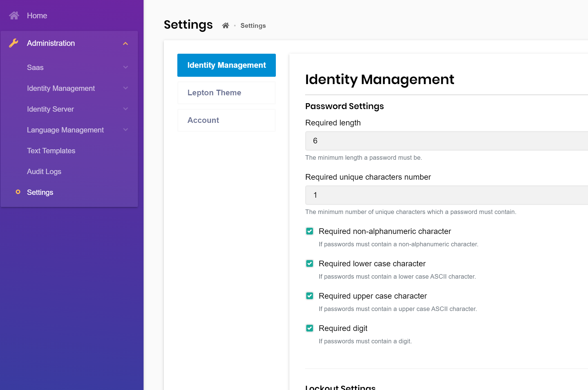Image resolution: width=588 pixels, height=390 pixels.
Task: Switch to the Lepton Theme tab
Action: coord(226,93)
